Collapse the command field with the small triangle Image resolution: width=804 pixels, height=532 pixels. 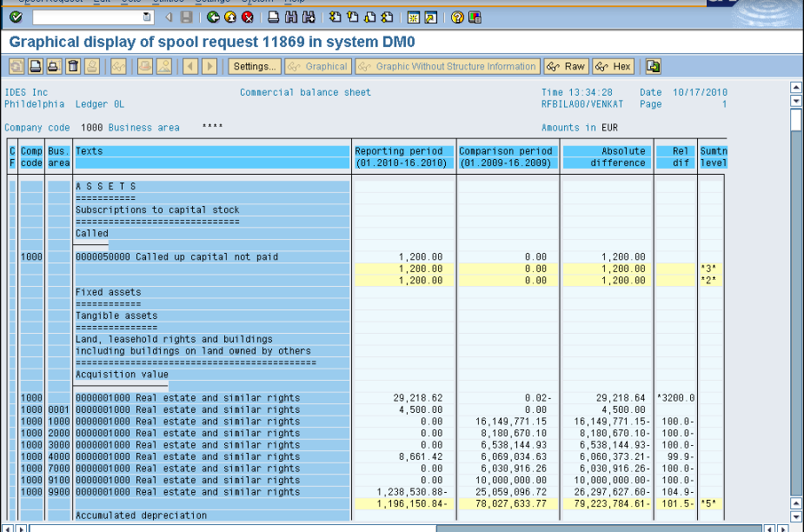pyautogui.click(x=169, y=17)
